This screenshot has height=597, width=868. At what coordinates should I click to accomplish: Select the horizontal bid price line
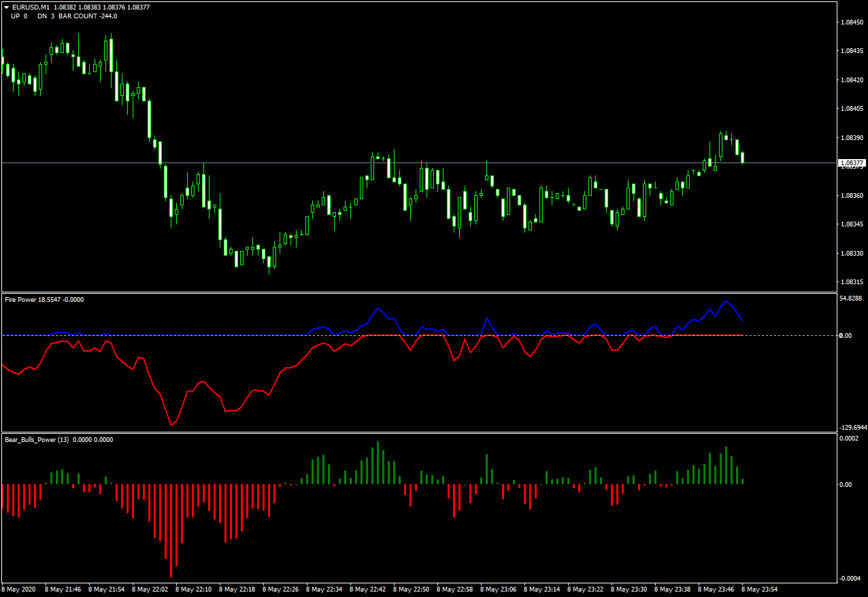click(418, 163)
